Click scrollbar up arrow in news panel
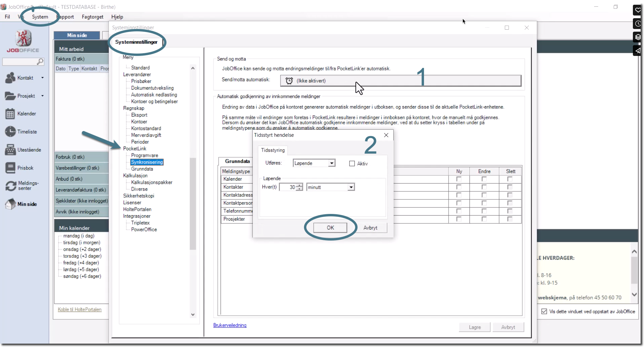 click(x=634, y=252)
